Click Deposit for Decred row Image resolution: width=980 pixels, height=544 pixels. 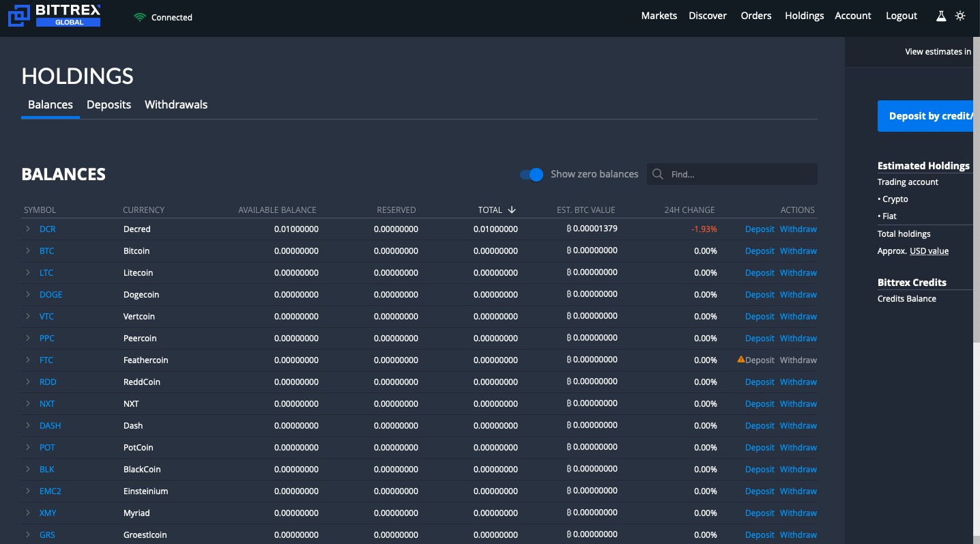[x=760, y=229]
